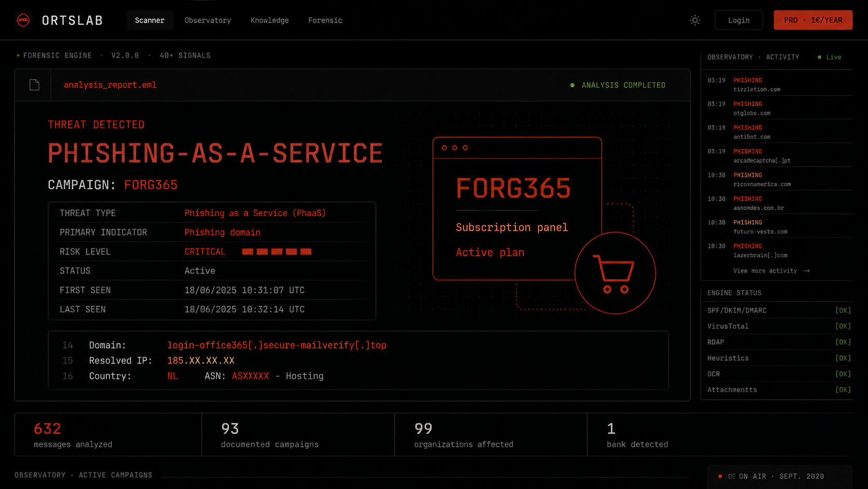Click the ON AIR SEPT. 2020 badge
This screenshot has width=868, height=489.
[779, 477]
